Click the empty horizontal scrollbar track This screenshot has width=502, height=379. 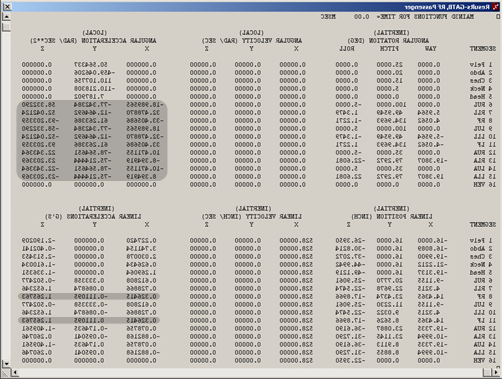pyautogui.click(x=250, y=372)
